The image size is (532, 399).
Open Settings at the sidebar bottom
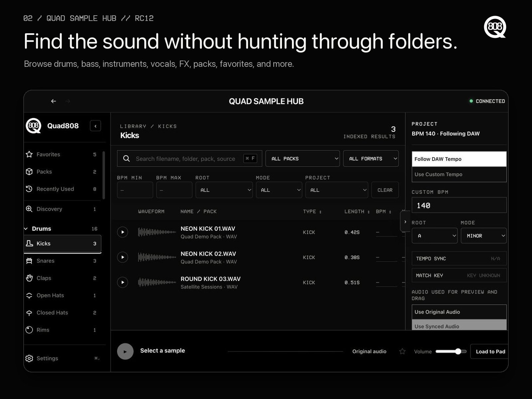tap(62, 358)
